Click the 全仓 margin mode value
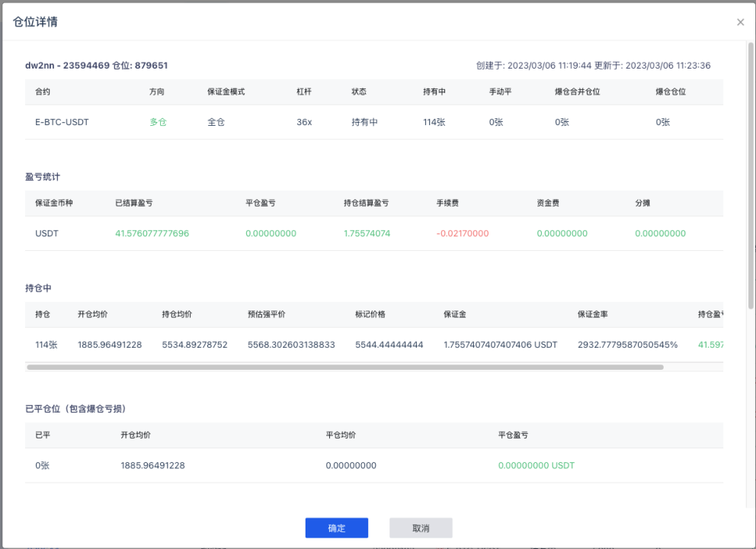Image resolution: width=756 pixels, height=549 pixels. (x=216, y=122)
